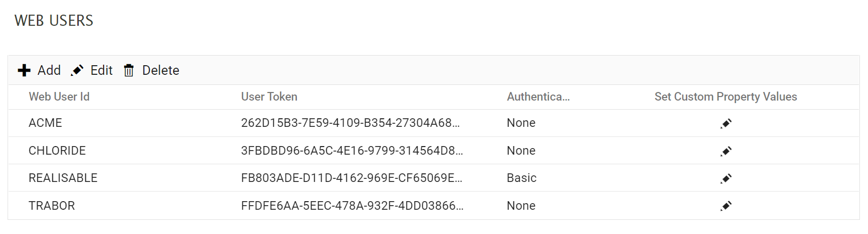The image size is (868, 234).
Task: Click the Basic authentication cell
Action: [x=522, y=178]
